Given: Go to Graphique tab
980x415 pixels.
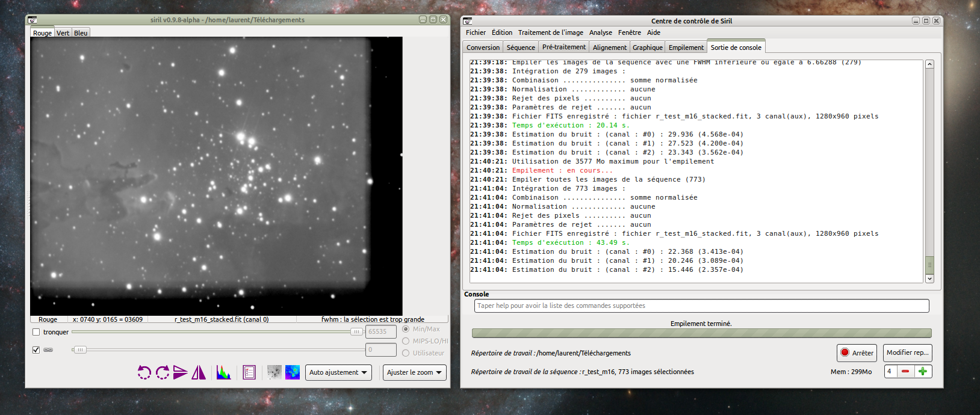Looking at the screenshot, I should point(648,48).
